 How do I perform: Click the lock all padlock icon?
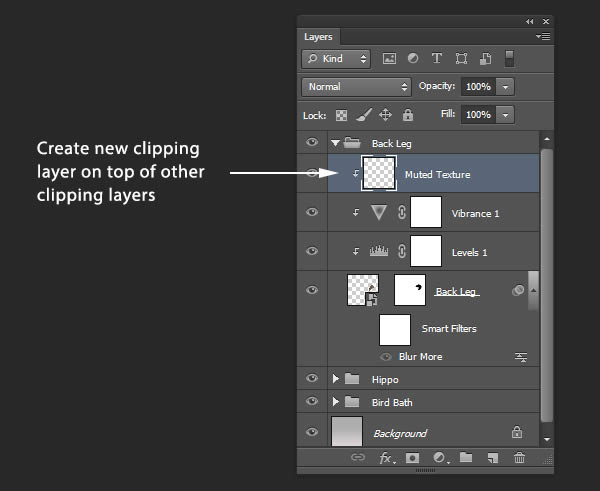(408, 115)
